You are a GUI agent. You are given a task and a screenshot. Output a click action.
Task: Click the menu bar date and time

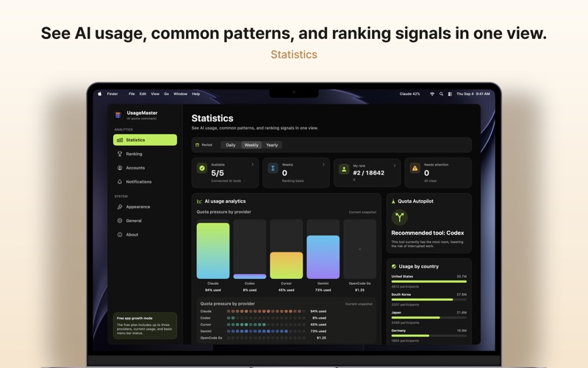click(473, 94)
